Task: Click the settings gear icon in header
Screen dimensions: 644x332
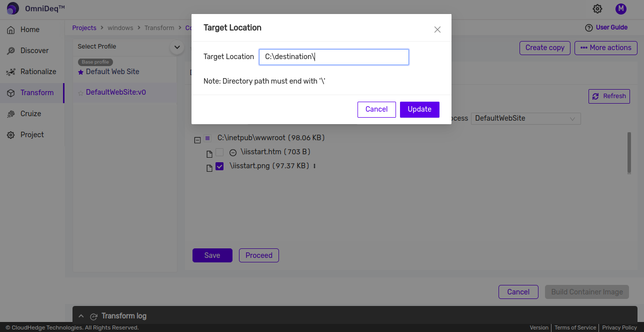Action: pos(597,9)
